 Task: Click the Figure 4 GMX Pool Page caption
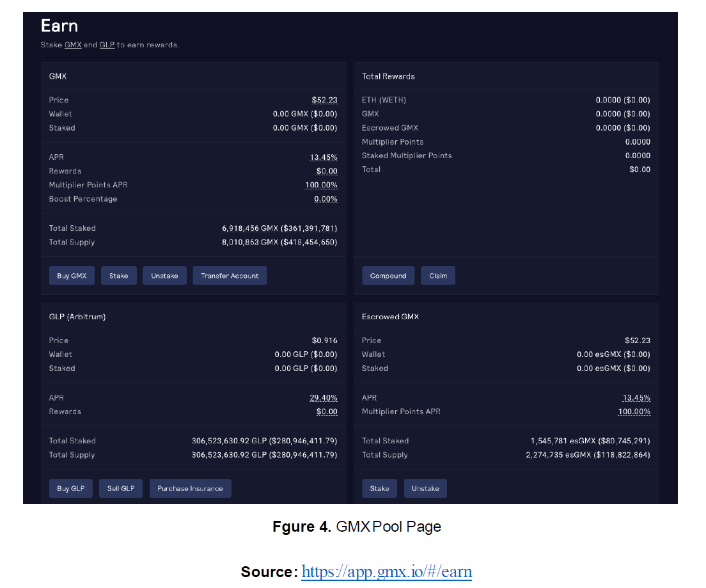pyautogui.click(x=357, y=527)
